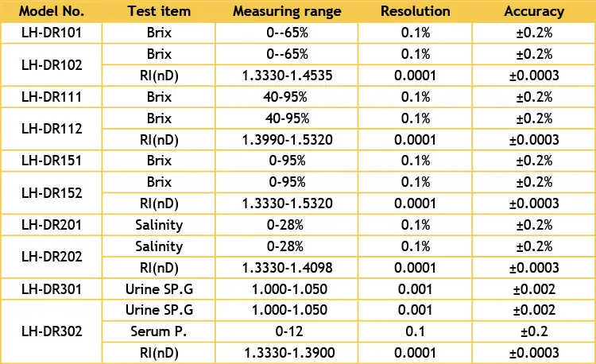The image size is (596, 364).
Task: Select the Test item column header
Action: (159, 12)
